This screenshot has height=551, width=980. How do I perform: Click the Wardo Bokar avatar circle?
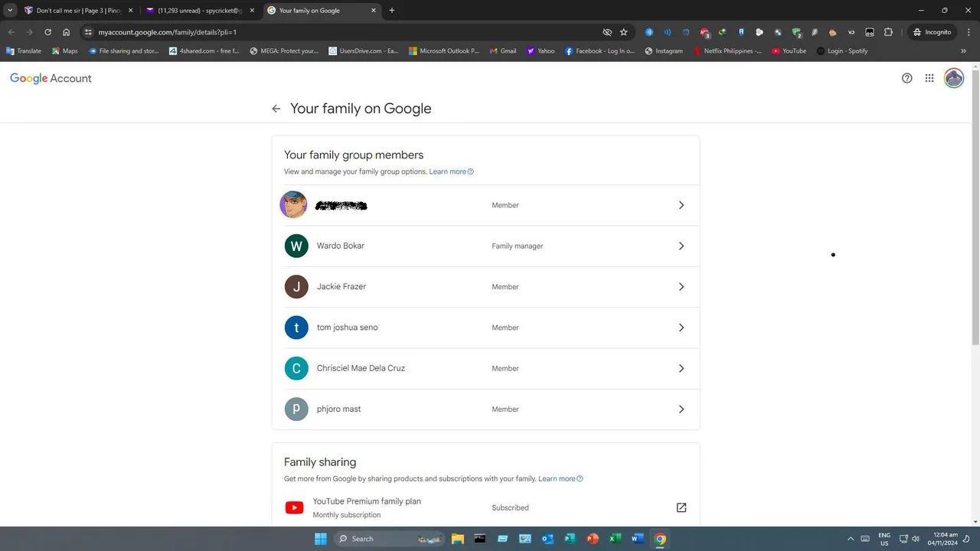pos(296,246)
